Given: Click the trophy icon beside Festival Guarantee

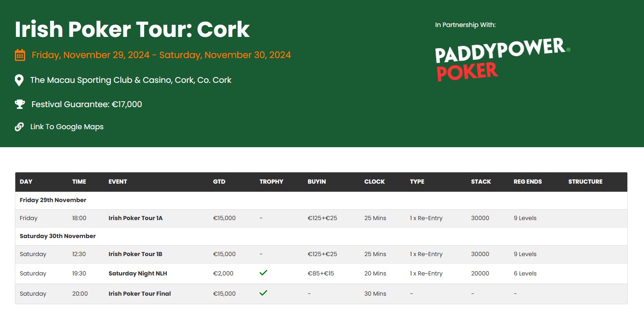Looking at the screenshot, I should click(x=19, y=104).
